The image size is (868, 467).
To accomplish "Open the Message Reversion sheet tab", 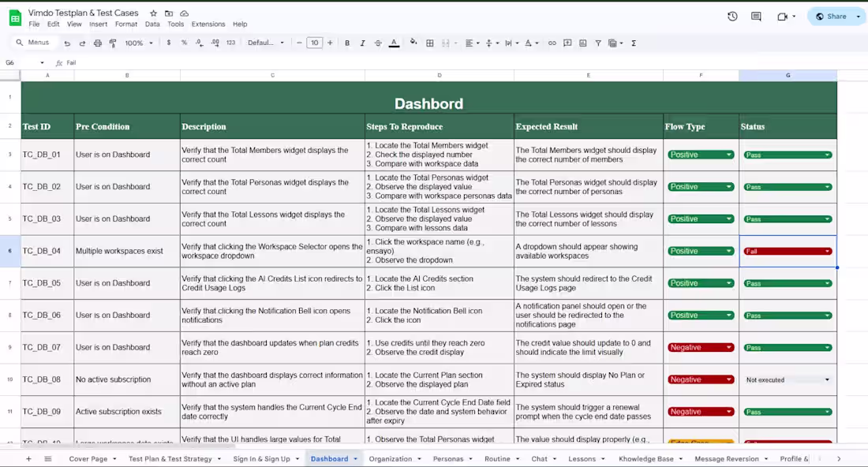I will (x=726, y=458).
